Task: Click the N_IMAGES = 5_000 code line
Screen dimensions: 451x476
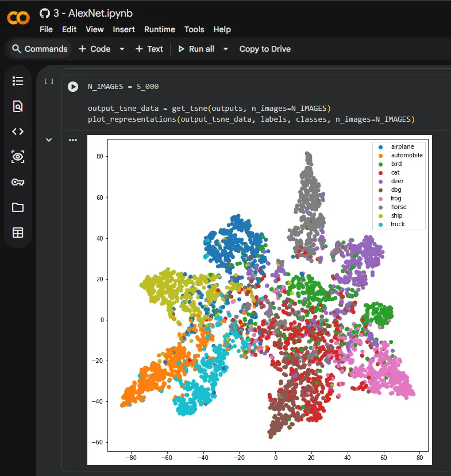Action: click(123, 87)
